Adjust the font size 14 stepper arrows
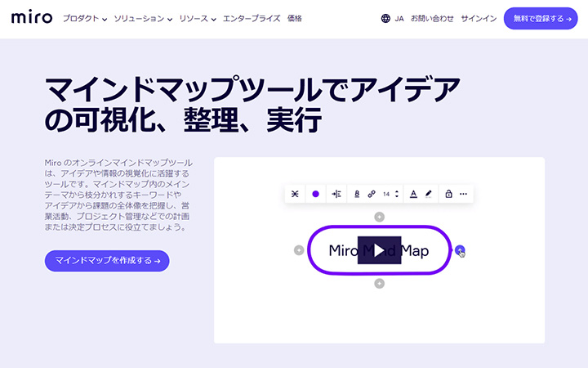 [396, 194]
